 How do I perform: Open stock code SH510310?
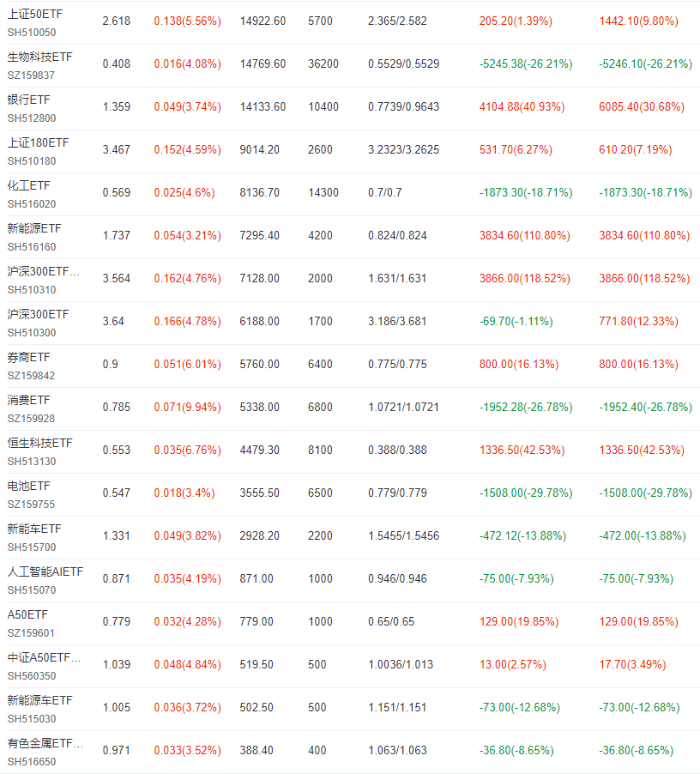(x=32, y=290)
